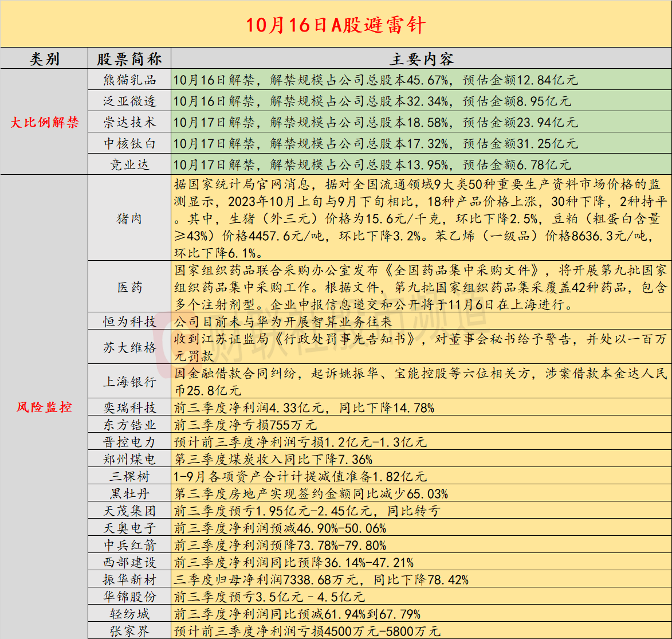This screenshot has height=639, width=672.
Task: Click the 大比例解禁 category cell
Action: 44,122
